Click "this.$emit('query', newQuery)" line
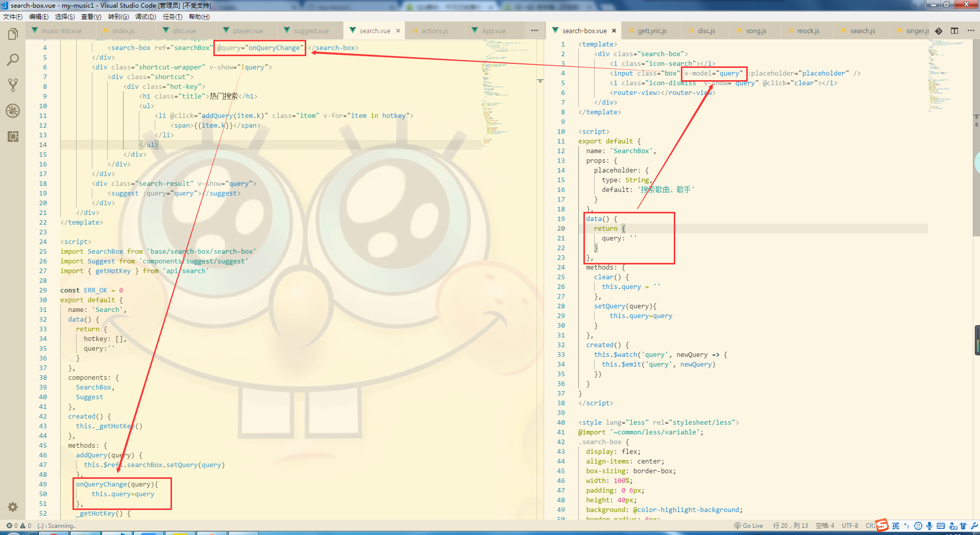Image resolution: width=980 pixels, height=535 pixels. pyautogui.click(x=658, y=364)
